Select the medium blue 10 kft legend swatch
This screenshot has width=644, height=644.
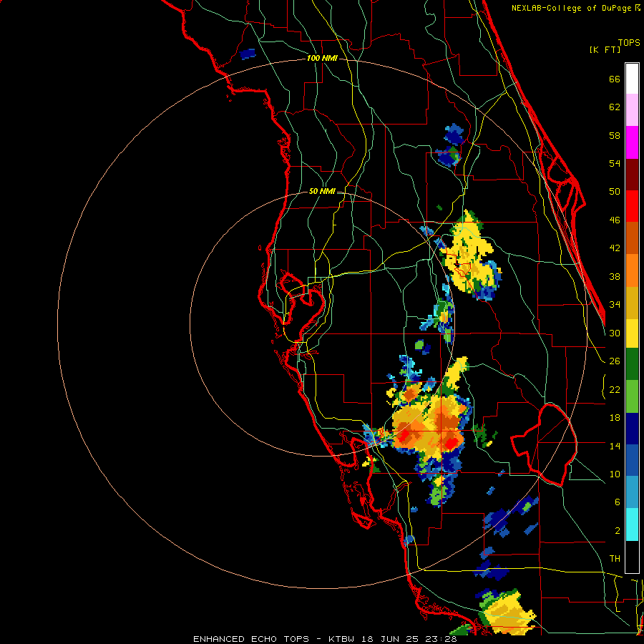(x=632, y=461)
